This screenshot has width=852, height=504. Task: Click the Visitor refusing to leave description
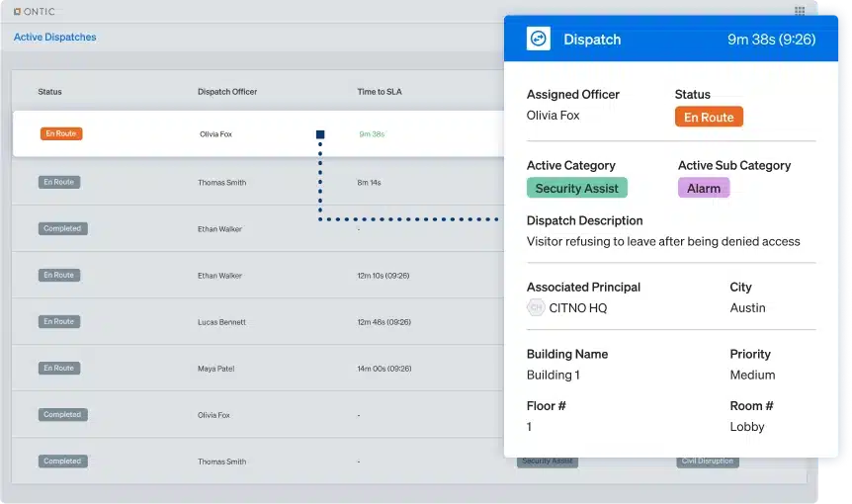tap(663, 241)
